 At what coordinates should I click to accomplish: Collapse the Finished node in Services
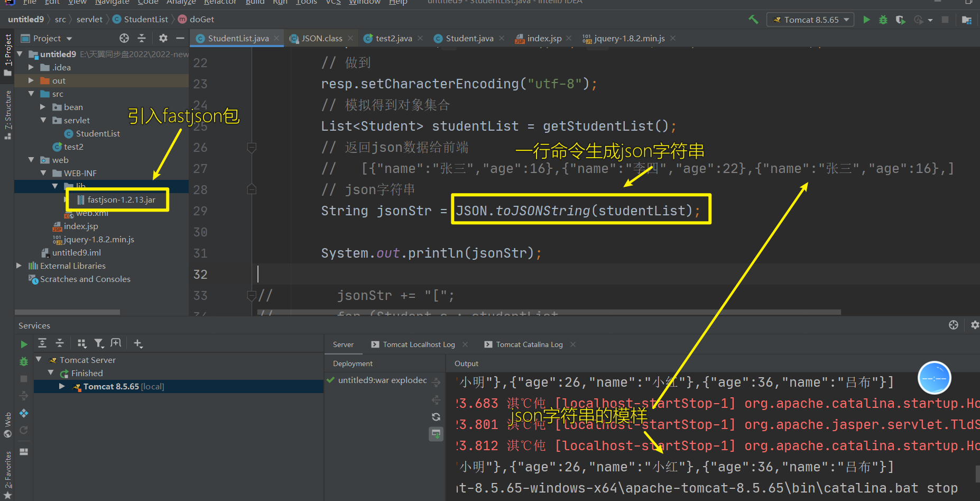pos(51,373)
